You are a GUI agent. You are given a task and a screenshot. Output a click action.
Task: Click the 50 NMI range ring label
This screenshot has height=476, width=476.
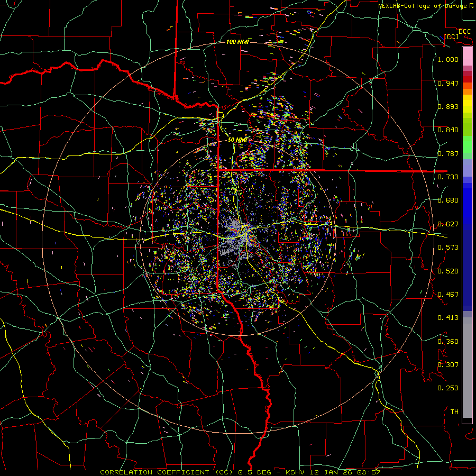point(237,140)
